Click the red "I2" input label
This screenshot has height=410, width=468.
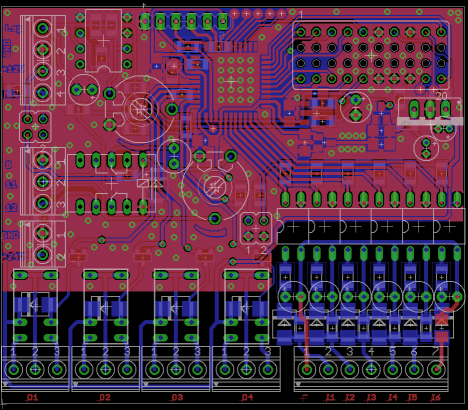tap(350, 397)
